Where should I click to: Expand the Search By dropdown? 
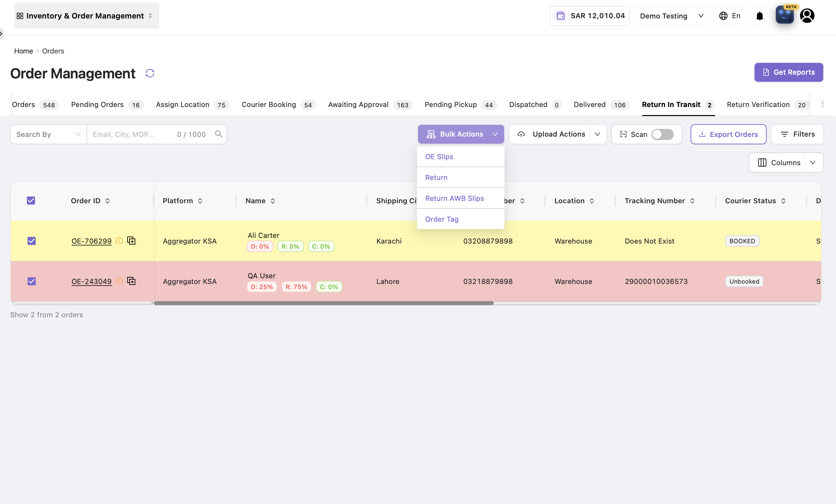tap(48, 134)
